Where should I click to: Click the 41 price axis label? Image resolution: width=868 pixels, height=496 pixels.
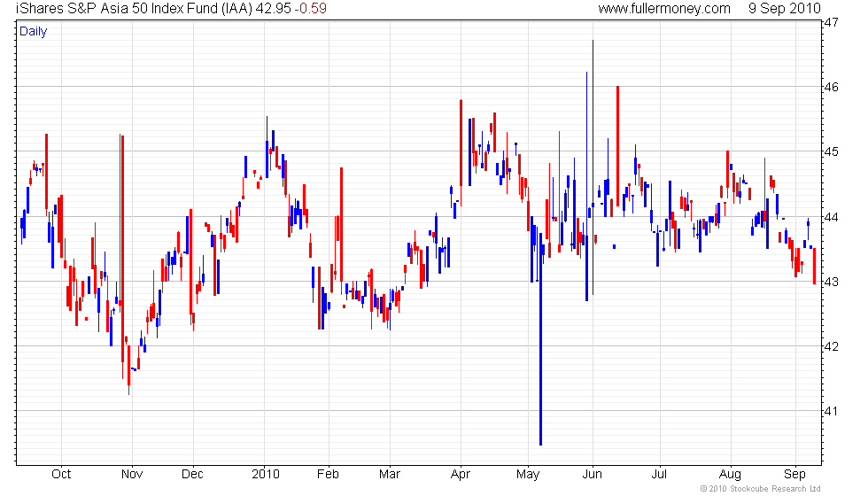[x=832, y=411]
